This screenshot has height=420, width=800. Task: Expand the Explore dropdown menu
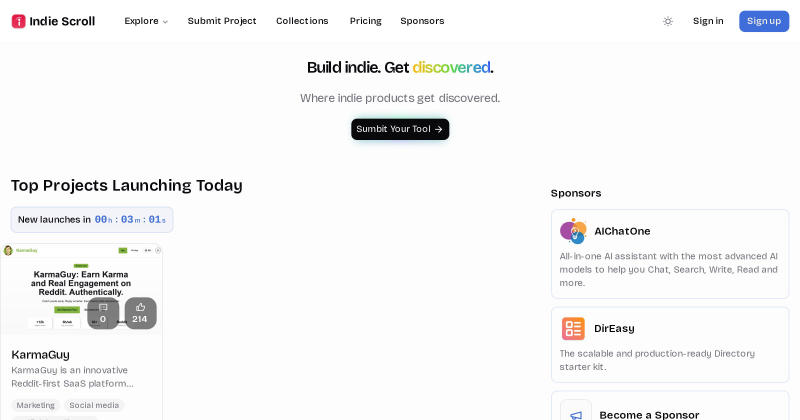[x=146, y=21]
